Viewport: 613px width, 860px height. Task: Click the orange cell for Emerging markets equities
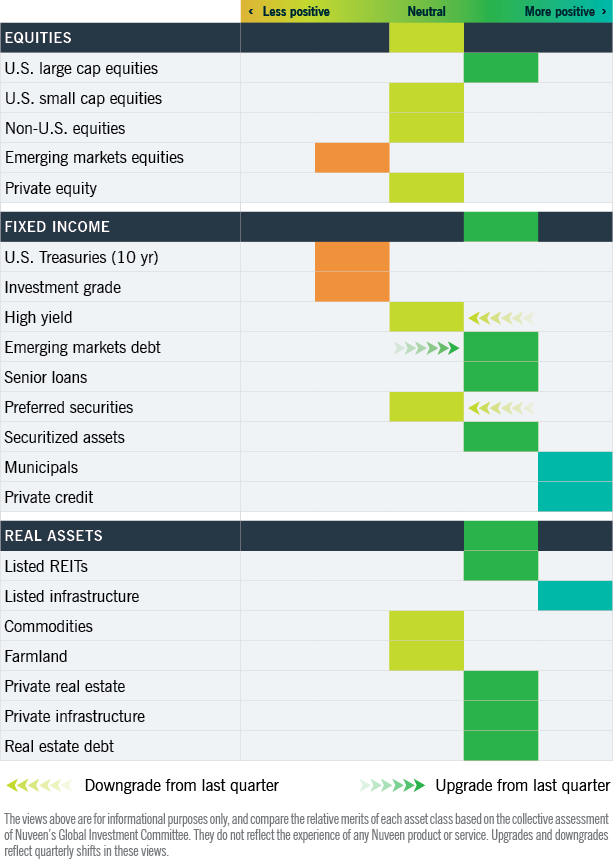click(x=352, y=158)
